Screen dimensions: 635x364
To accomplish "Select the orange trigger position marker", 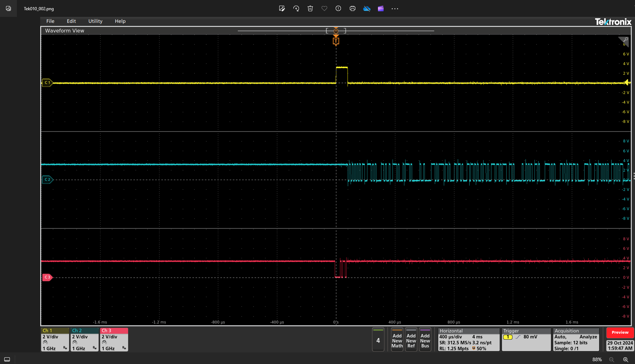I will (336, 41).
